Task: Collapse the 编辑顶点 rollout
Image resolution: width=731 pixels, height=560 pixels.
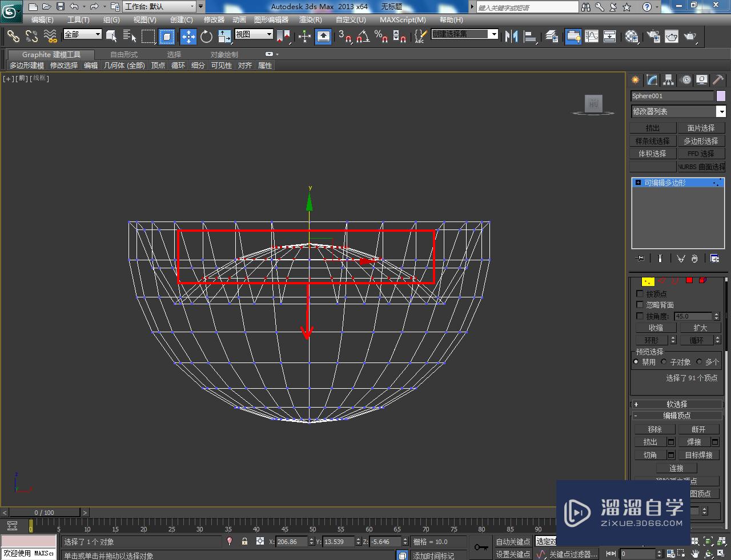Action: (677, 416)
